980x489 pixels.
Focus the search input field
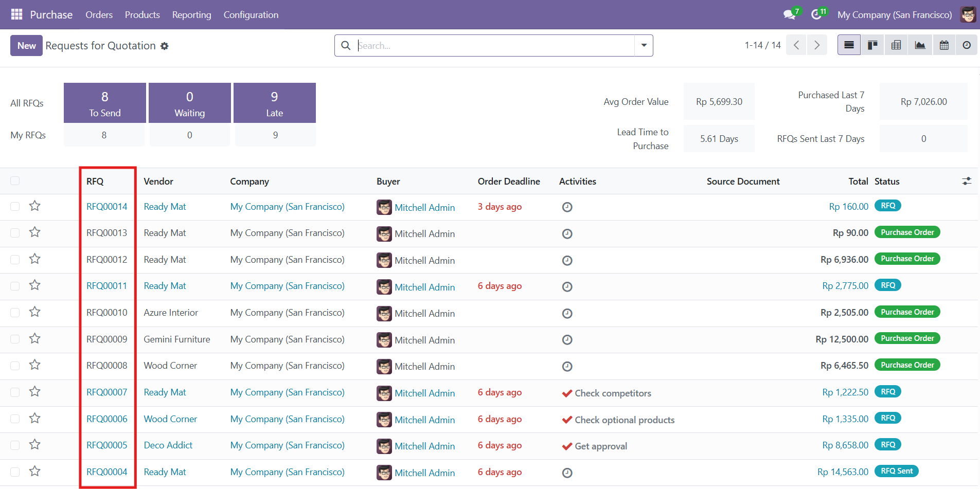click(x=494, y=45)
